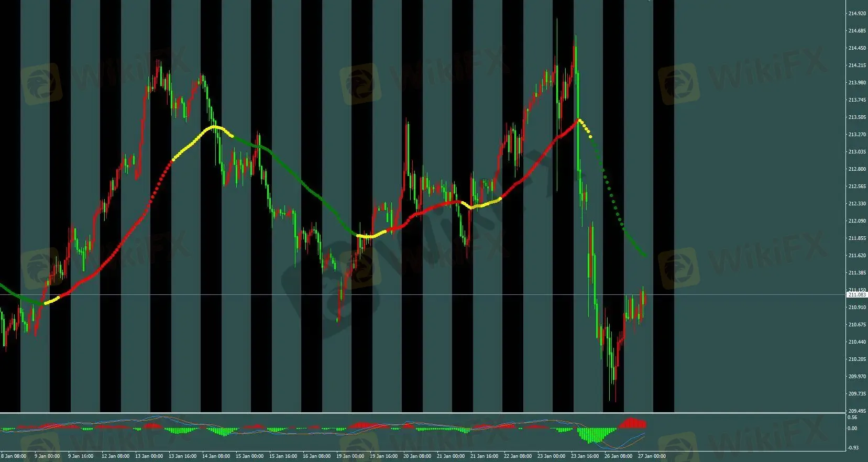Select the 20 Jan 08:00 time label

pos(417,456)
